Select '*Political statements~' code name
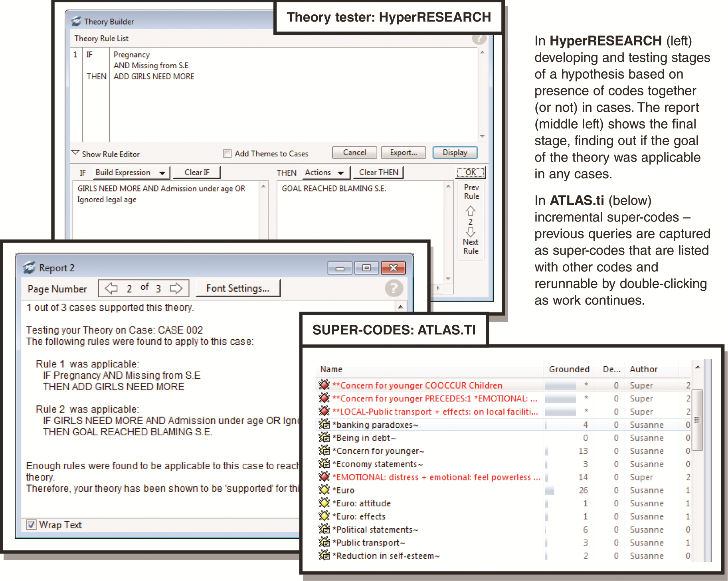Viewport: 728px width, 581px height. [375, 530]
